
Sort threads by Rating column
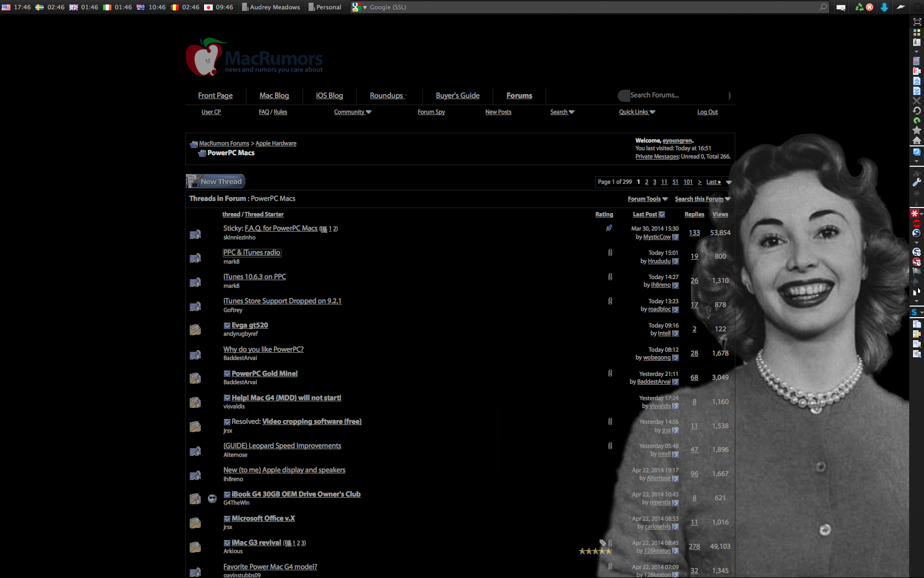(604, 214)
